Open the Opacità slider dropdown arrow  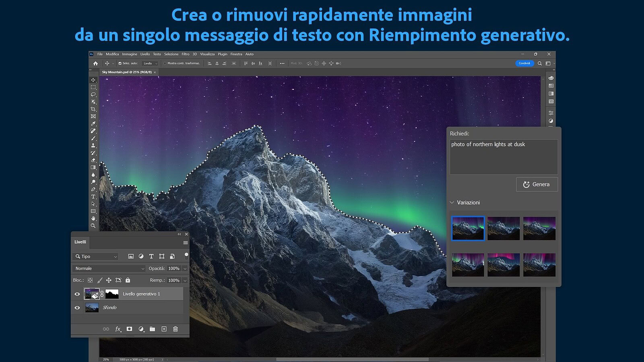[185, 268]
